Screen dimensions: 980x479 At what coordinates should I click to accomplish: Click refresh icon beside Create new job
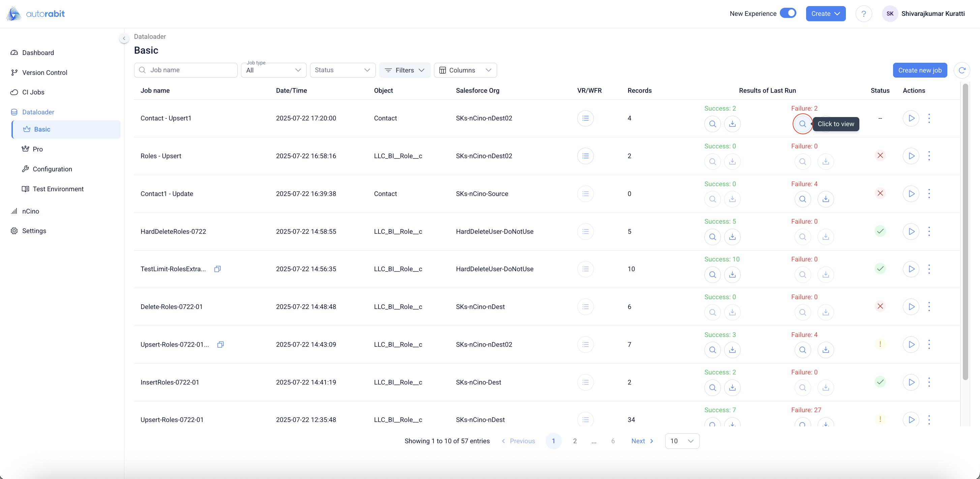(961, 70)
